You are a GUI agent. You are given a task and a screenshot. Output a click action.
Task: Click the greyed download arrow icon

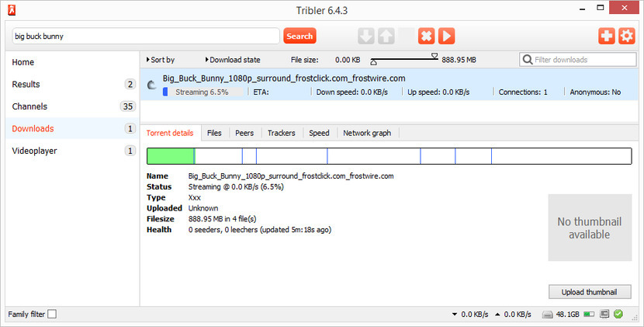[366, 36]
